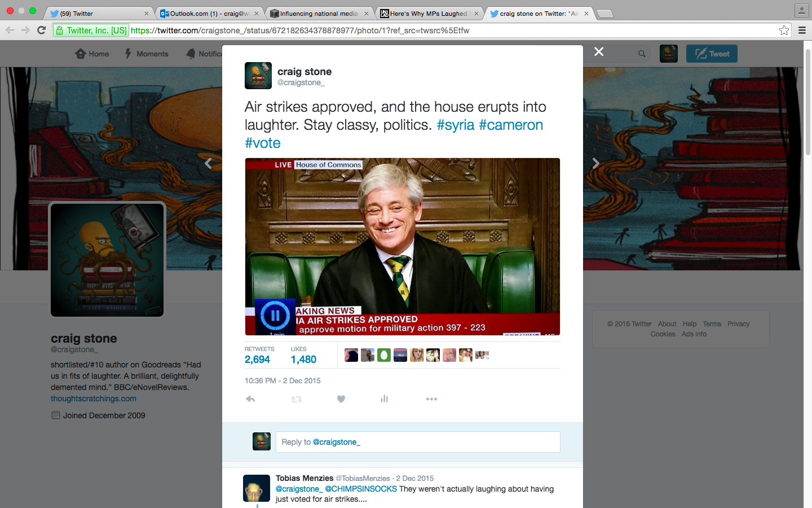812x508 pixels.
Task: Open Tobias Menzies' profile name
Action: click(x=304, y=478)
